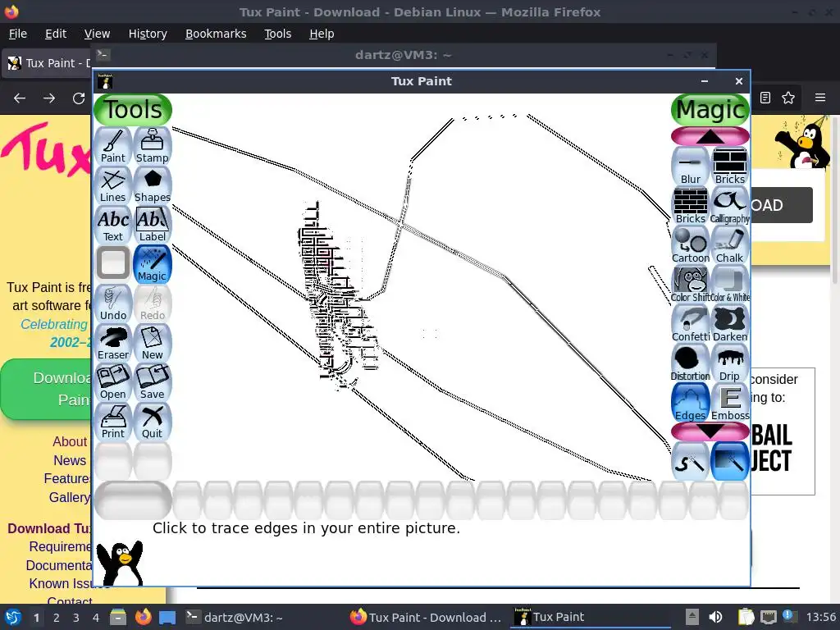Open the Documentation link on website

(x=59, y=565)
